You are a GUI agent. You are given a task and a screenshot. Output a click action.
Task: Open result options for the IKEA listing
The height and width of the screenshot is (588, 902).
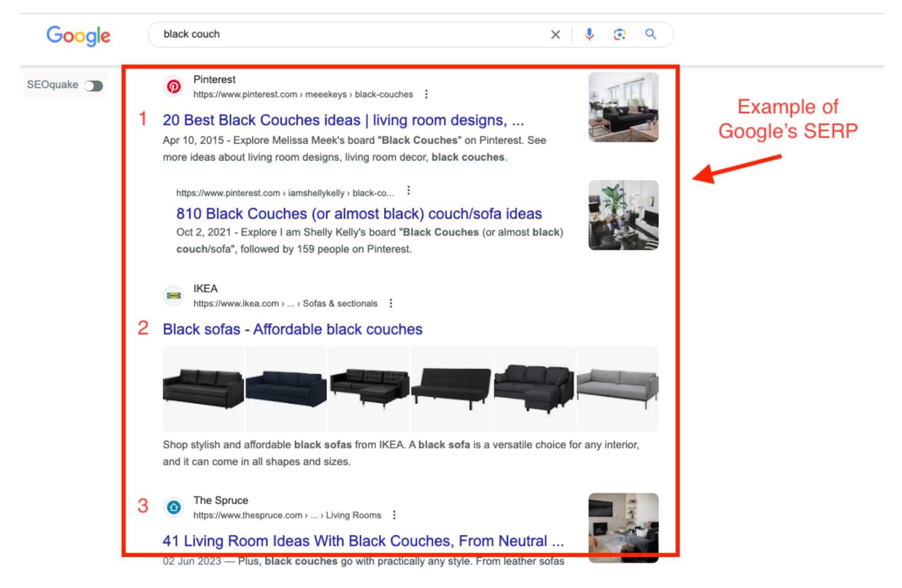click(x=392, y=303)
